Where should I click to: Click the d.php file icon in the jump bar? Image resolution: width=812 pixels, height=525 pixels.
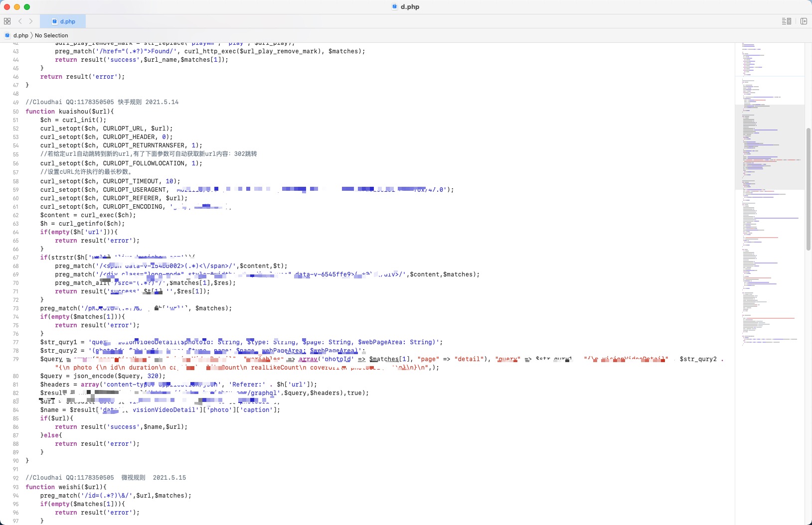pyautogui.click(x=7, y=35)
